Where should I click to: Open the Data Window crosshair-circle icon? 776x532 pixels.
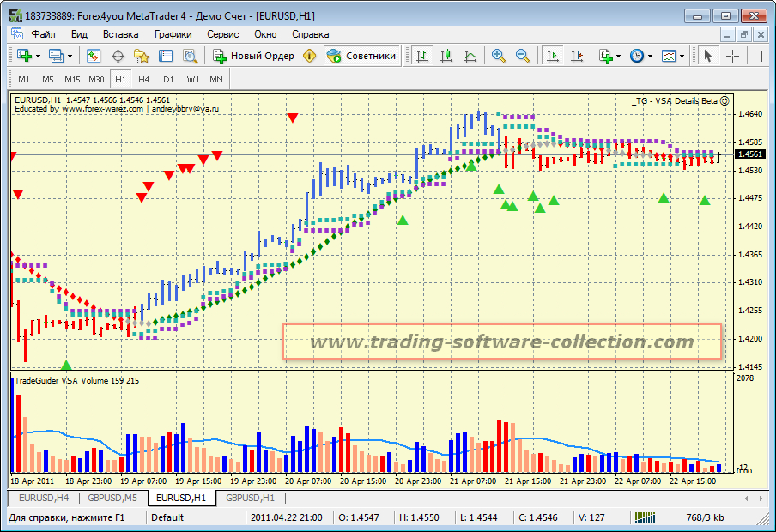[118, 56]
